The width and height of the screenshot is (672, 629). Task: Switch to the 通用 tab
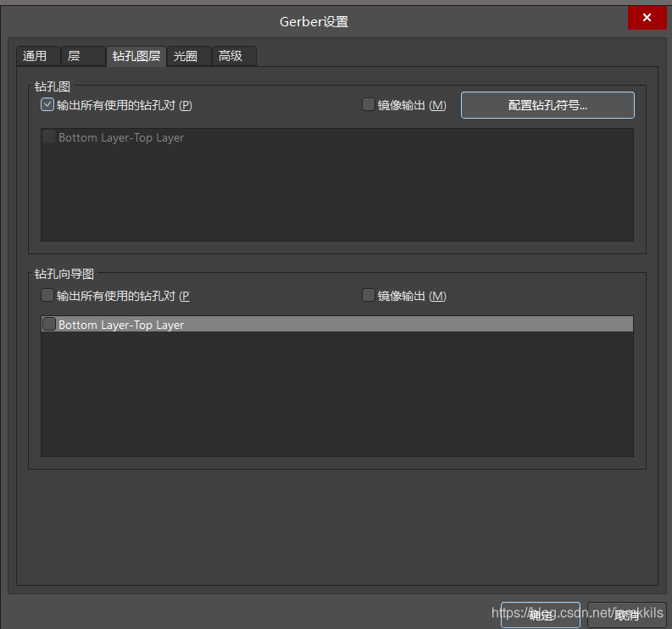pos(38,56)
